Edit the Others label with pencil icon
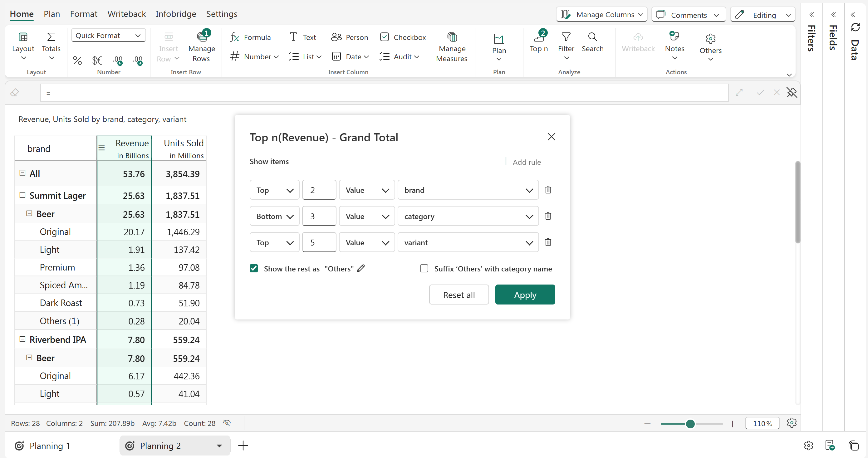This screenshot has width=868, height=458. 361,268
